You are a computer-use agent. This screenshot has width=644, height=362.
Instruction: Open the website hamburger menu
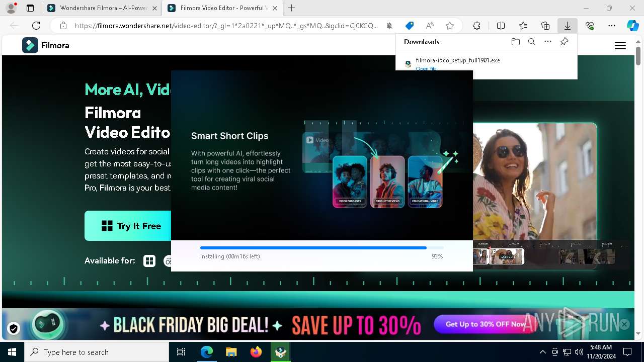coord(620,46)
